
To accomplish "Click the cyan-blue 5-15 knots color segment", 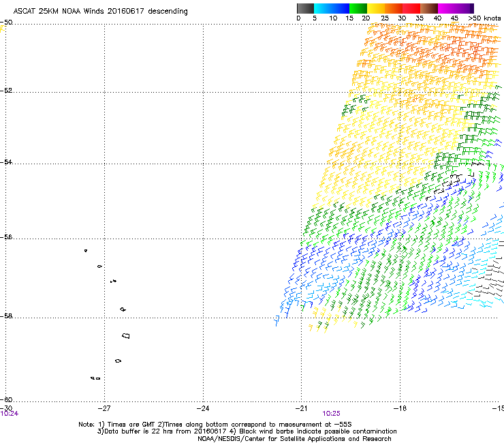I will point(332,8).
